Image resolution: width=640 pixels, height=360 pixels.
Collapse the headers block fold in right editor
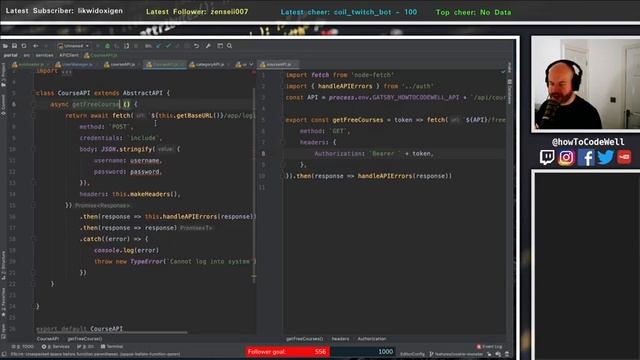(282, 142)
